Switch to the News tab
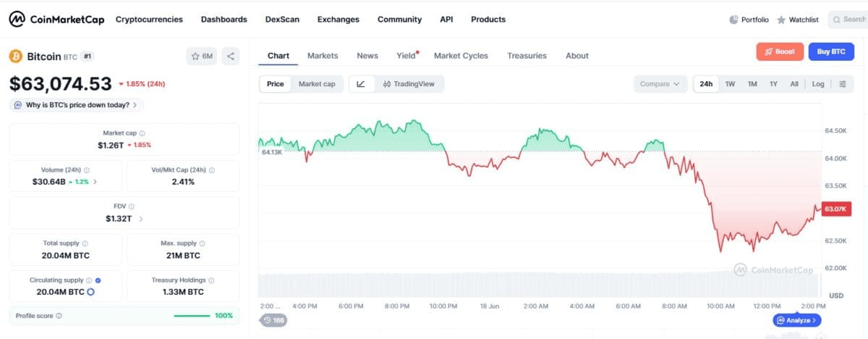This screenshot has width=868, height=339. tap(367, 56)
